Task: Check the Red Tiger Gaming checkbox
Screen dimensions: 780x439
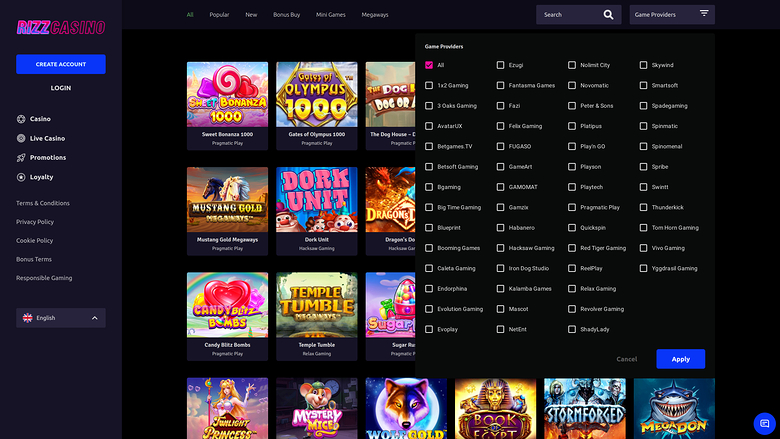Action: [x=572, y=248]
